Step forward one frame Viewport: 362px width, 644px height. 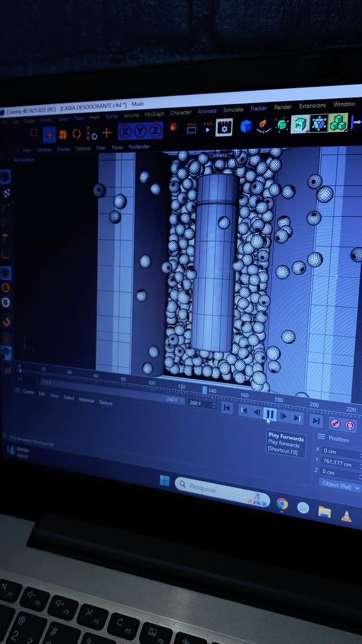(284, 417)
